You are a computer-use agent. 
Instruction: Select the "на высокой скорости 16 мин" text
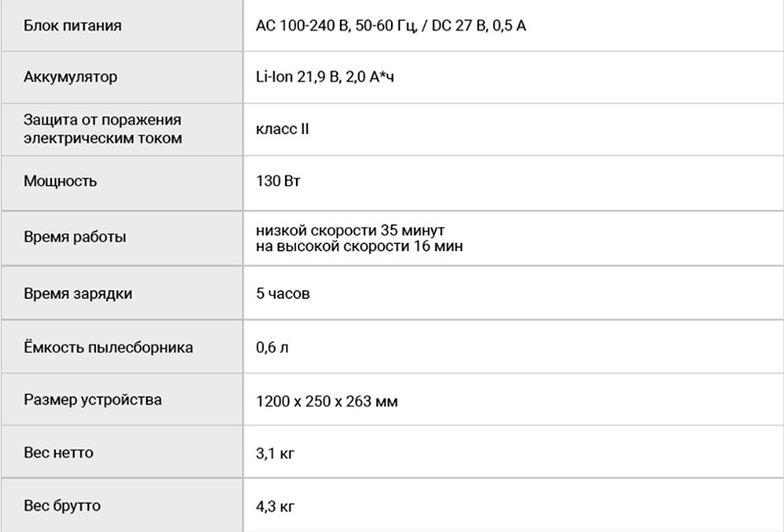(359, 246)
